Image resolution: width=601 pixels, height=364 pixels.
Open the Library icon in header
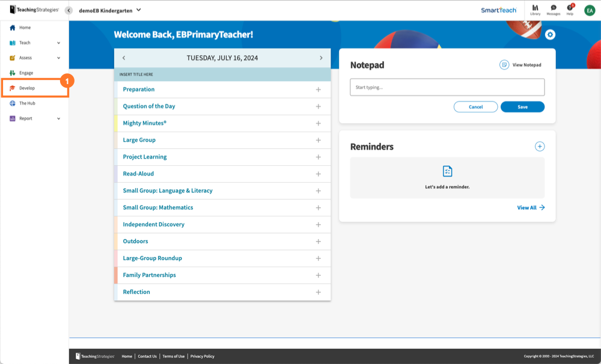click(x=535, y=10)
